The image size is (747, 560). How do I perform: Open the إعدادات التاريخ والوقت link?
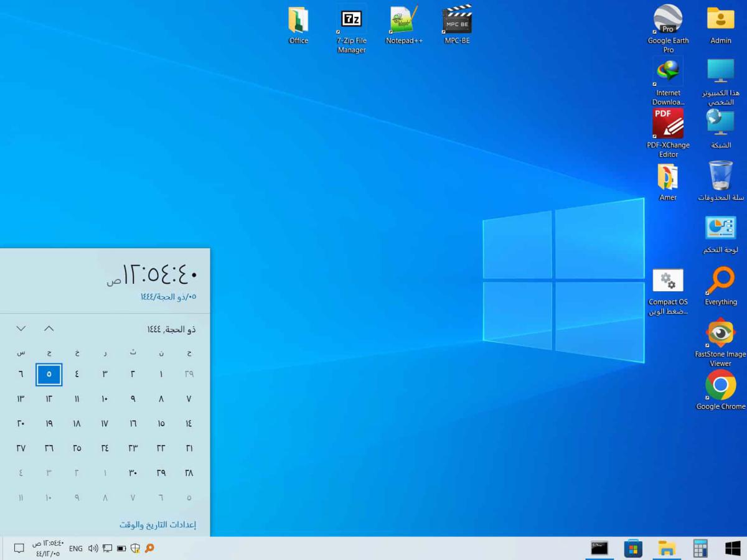[157, 525]
